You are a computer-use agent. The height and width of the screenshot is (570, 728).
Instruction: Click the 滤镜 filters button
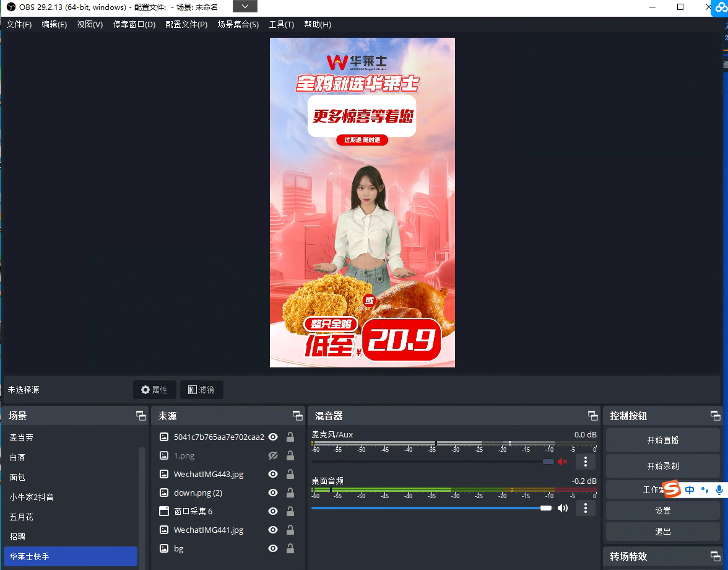click(202, 390)
